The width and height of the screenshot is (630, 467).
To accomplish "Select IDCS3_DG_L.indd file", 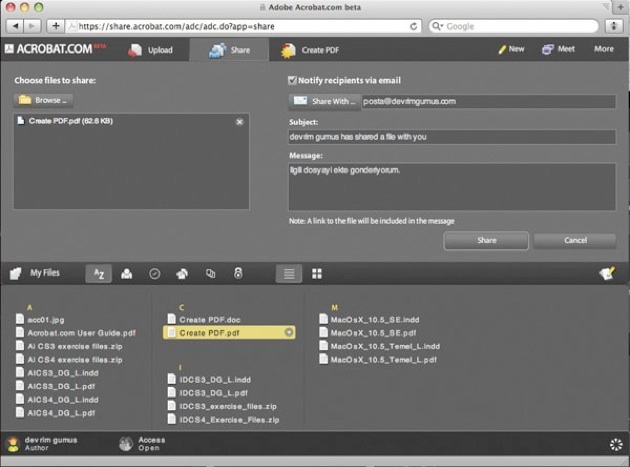I will pyautogui.click(x=215, y=379).
